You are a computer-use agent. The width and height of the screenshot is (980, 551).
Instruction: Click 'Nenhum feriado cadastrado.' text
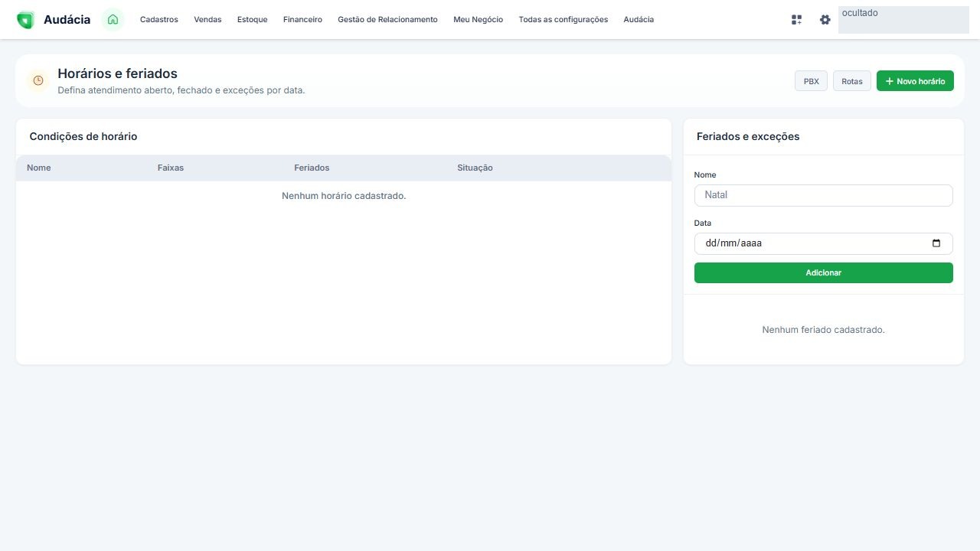click(824, 330)
